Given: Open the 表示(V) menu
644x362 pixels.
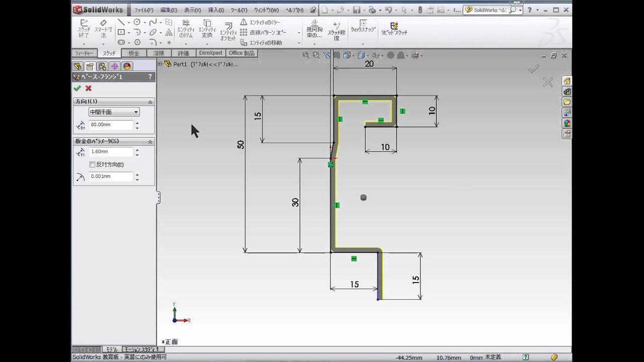Looking at the screenshot, I should (192, 10).
